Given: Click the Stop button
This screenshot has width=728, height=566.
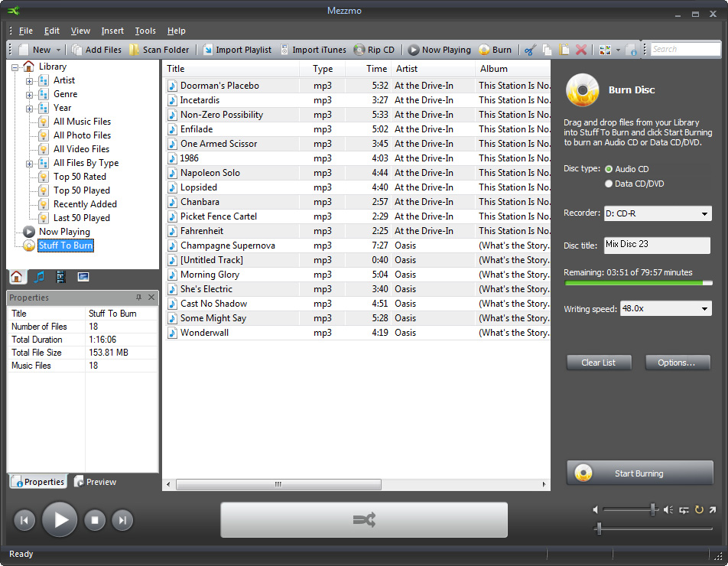Looking at the screenshot, I should pos(95,520).
